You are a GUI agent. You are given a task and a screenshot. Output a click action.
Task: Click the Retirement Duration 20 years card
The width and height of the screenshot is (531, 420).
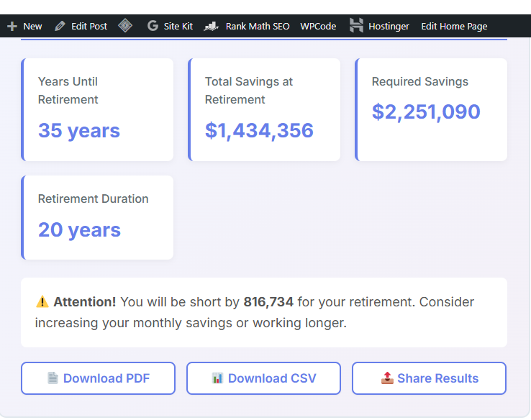[98, 217]
